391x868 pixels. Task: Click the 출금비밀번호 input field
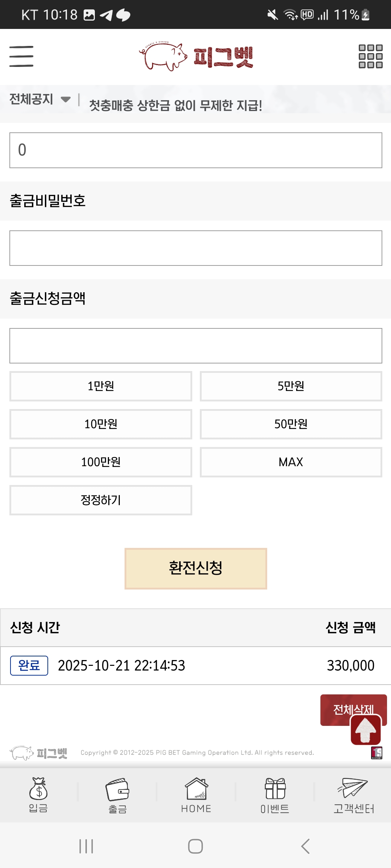pos(196,248)
